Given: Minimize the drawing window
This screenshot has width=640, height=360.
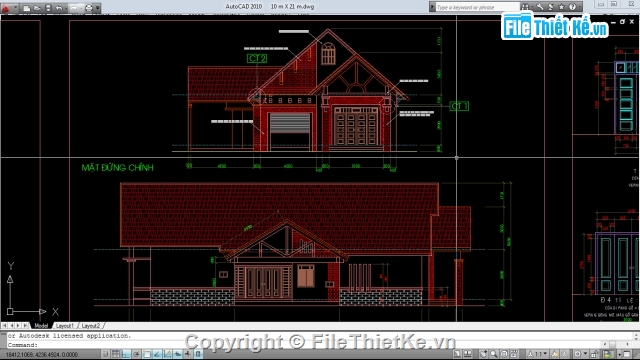Looking at the screenshot, I should coord(613,22).
